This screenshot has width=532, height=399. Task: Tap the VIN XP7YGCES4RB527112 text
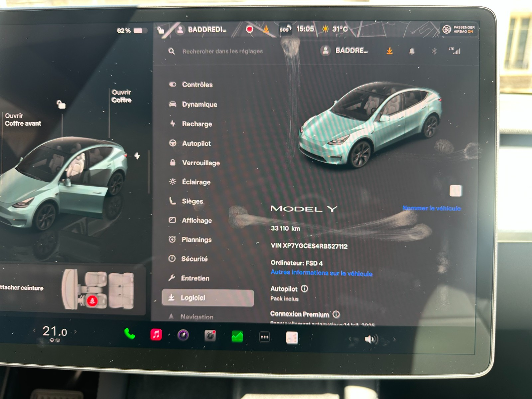tap(309, 246)
